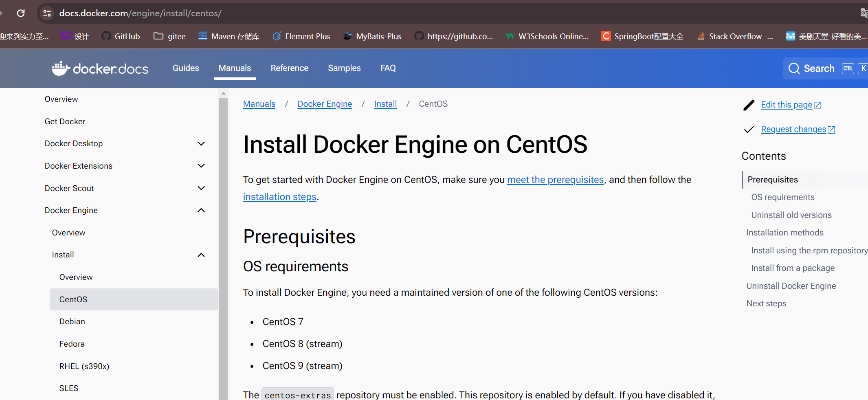Click the translate icon in the address bar
Image resolution: width=868 pixels, height=400 pixels.
coord(864,13)
